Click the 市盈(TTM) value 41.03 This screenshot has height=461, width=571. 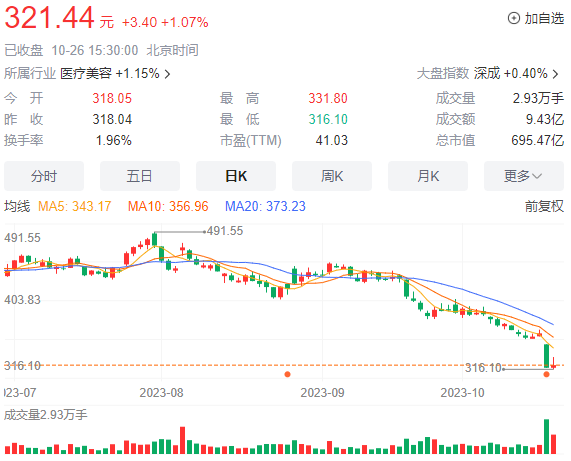click(332, 141)
